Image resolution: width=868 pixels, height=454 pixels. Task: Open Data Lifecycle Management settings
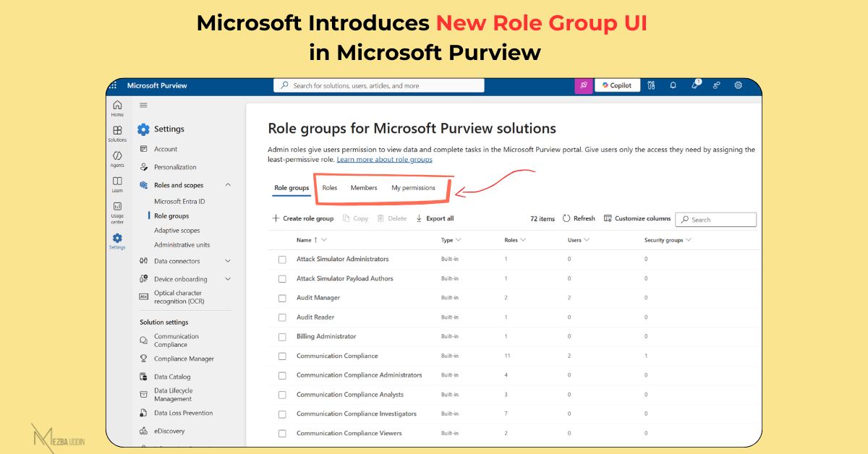point(173,395)
